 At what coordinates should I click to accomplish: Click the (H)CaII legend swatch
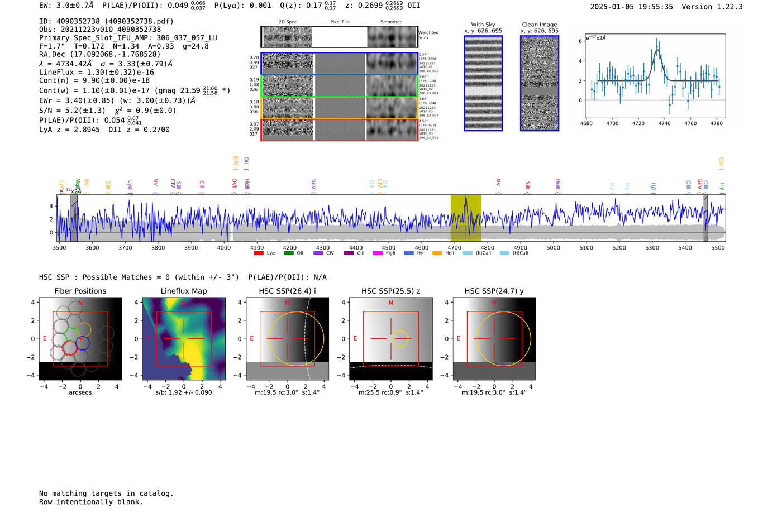tap(504, 253)
